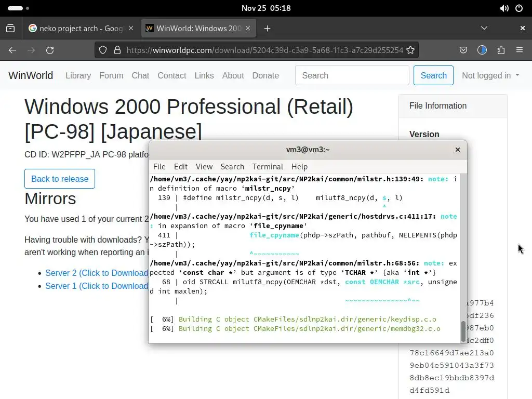Open the terminal Edit menu
The image size is (532, 399).
[x=180, y=167]
